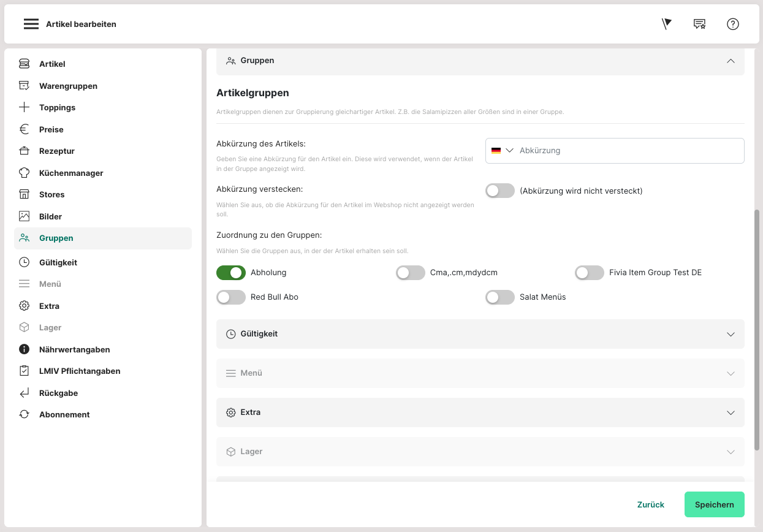This screenshot has width=763, height=532.
Task: Collapse the Gruppen section
Action: (x=730, y=61)
